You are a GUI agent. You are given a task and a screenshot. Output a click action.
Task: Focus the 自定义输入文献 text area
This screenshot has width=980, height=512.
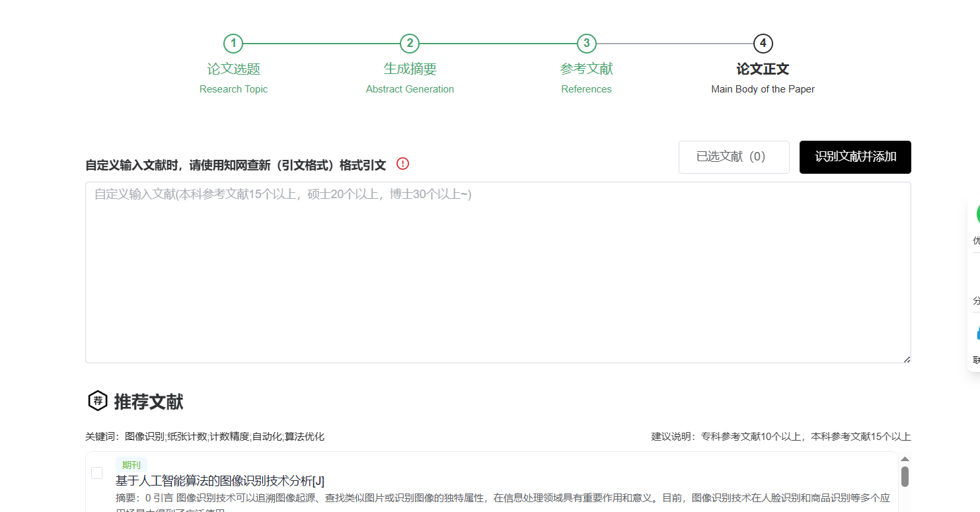(x=498, y=272)
